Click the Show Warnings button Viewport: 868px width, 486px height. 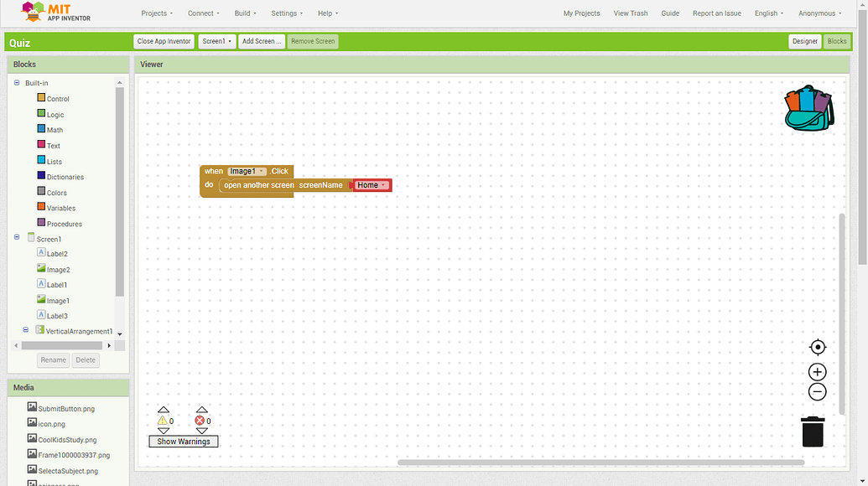click(183, 441)
